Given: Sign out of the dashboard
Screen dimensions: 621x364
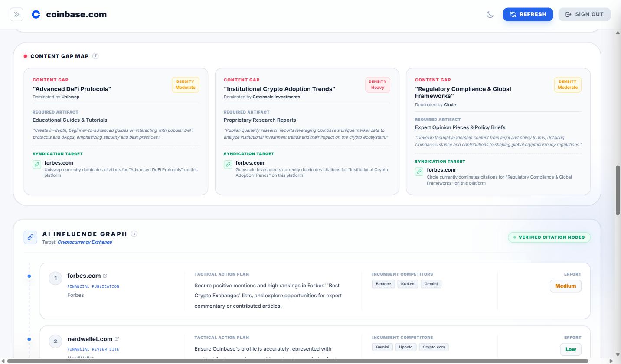Looking at the screenshot, I should pos(584,14).
